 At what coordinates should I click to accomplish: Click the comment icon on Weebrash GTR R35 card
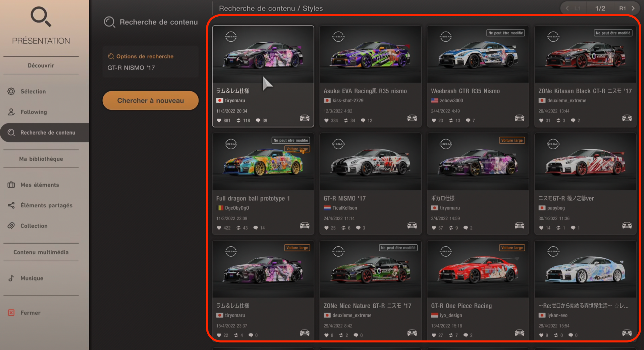[x=468, y=121]
